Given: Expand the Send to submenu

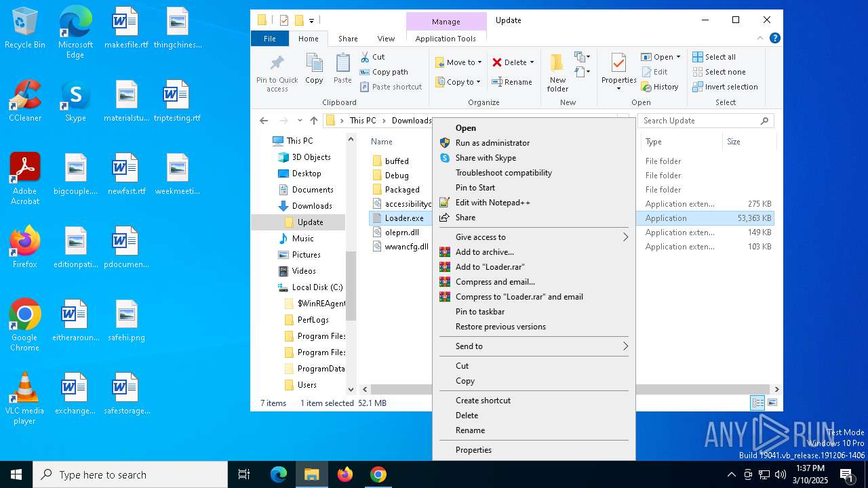Looking at the screenshot, I should click(534, 346).
